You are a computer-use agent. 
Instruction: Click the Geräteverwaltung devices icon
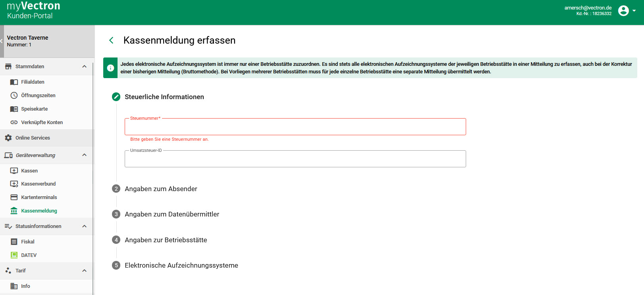(x=8, y=155)
